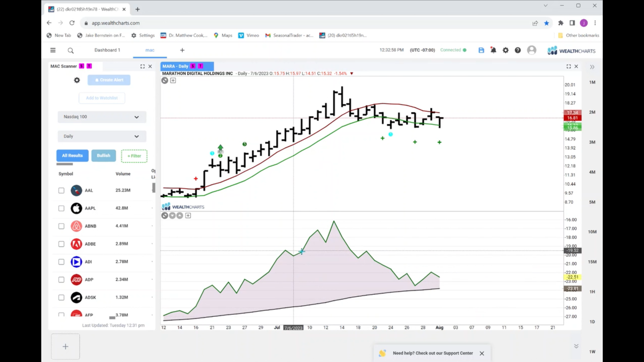Open the browser extensions puzzle icon
This screenshot has width=644, height=362.
tap(560, 23)
